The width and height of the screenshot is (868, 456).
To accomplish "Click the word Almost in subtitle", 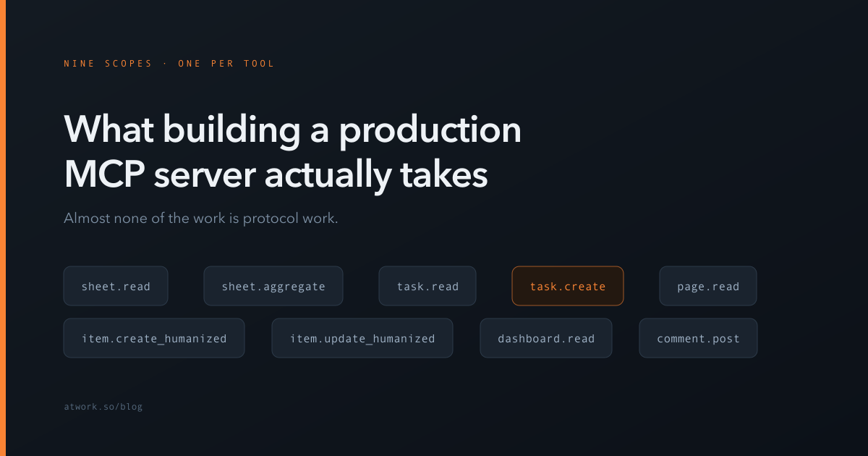I will coord(86,218).
